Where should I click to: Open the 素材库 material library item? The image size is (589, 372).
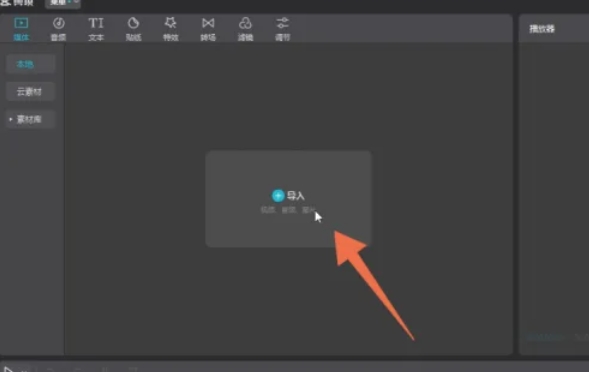(x=30, y=119)
